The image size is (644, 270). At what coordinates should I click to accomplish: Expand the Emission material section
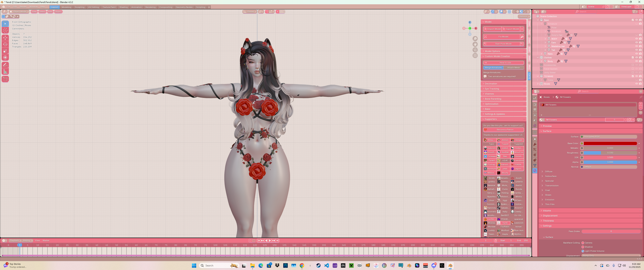[549, 200]
